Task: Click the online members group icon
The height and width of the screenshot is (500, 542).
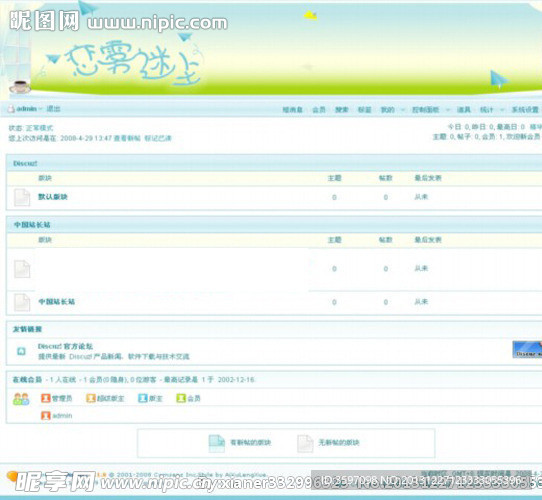Action: click(x=21, y=399)
